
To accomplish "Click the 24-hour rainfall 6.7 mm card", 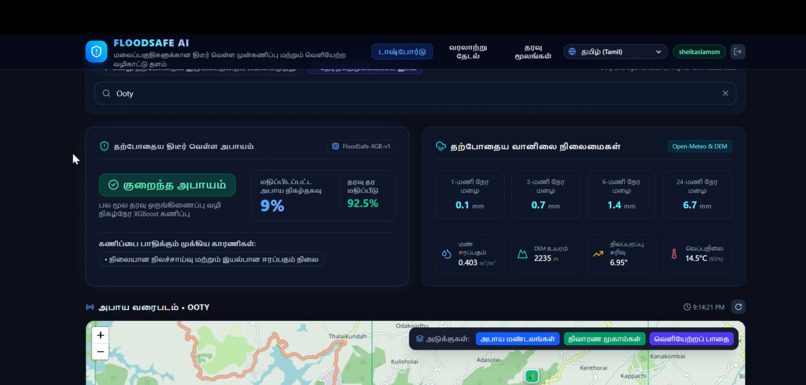I will (x=697, y=195).
